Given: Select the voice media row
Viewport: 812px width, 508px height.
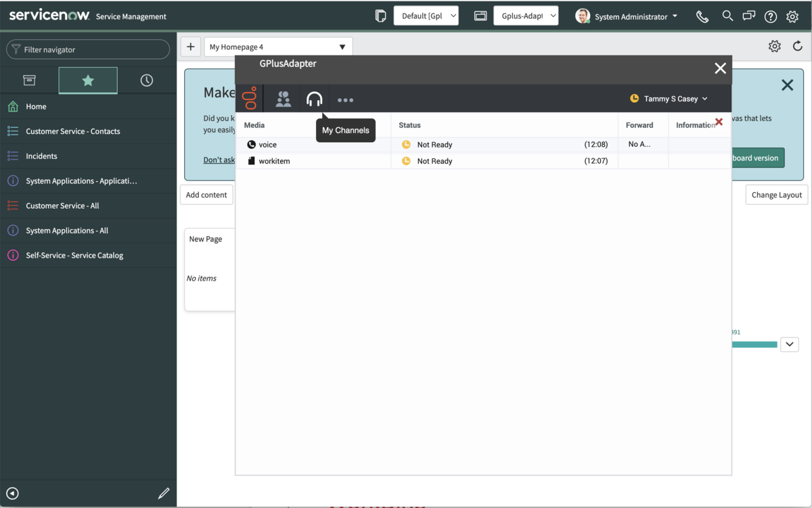Looking at the screenshot, I should [483, 145].
